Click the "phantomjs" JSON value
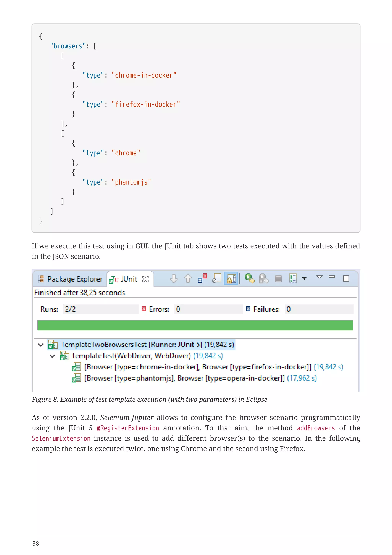This screenshot has width=392, height=555. coord(131,182)
